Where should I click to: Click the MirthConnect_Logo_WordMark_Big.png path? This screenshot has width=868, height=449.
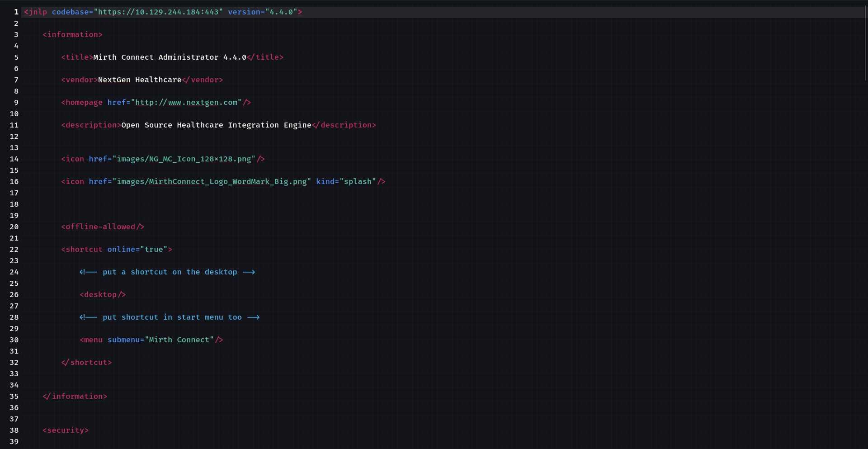228,182
